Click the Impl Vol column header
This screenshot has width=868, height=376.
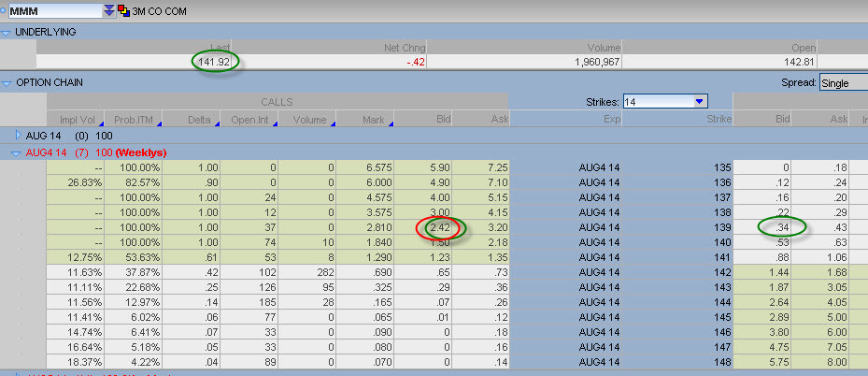pos(78,119)
